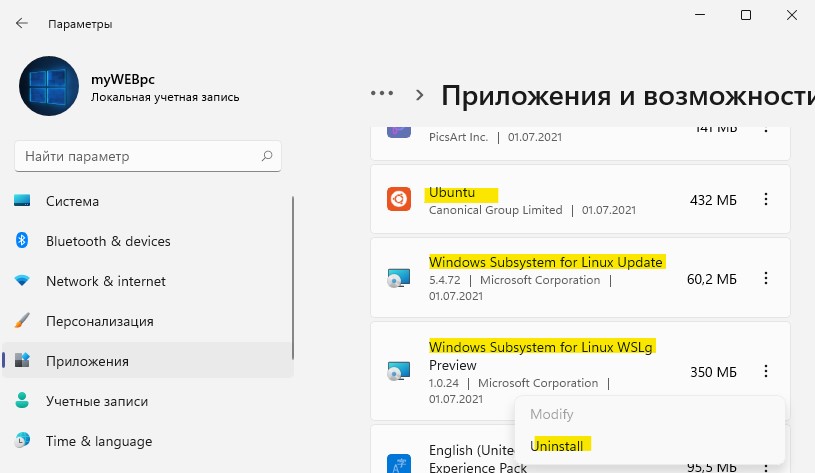
Task: Select Приложения in the sidebar
Action: [x=148, y=361]
